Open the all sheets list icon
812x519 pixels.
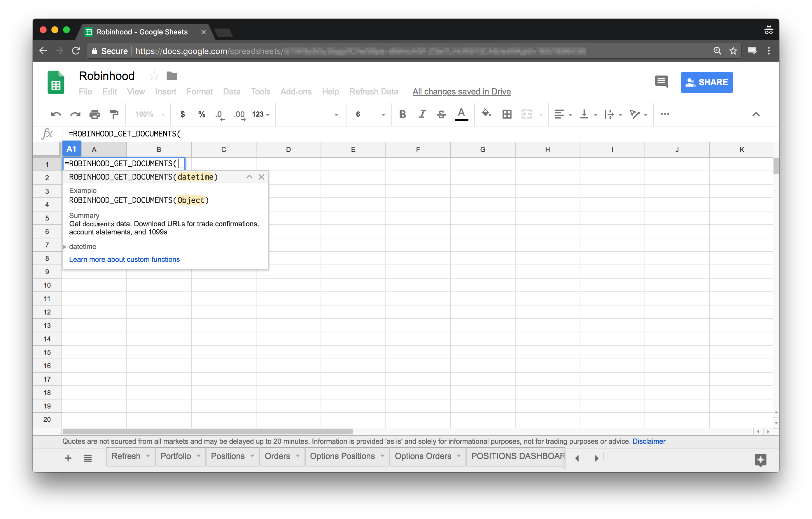click(x=88, y=458)
